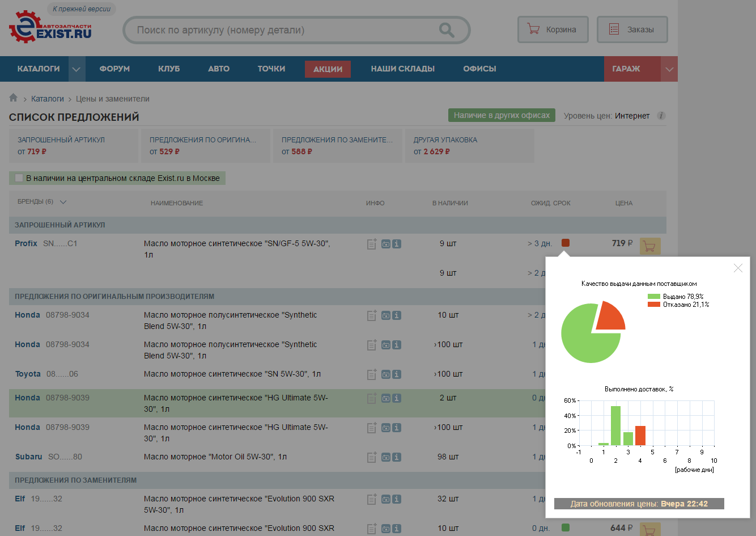The width and height of the screenshot is (756, 536).
Task: Toggle in-stock at central Moscow warehouse checkbox
Action: coord(19,178)
